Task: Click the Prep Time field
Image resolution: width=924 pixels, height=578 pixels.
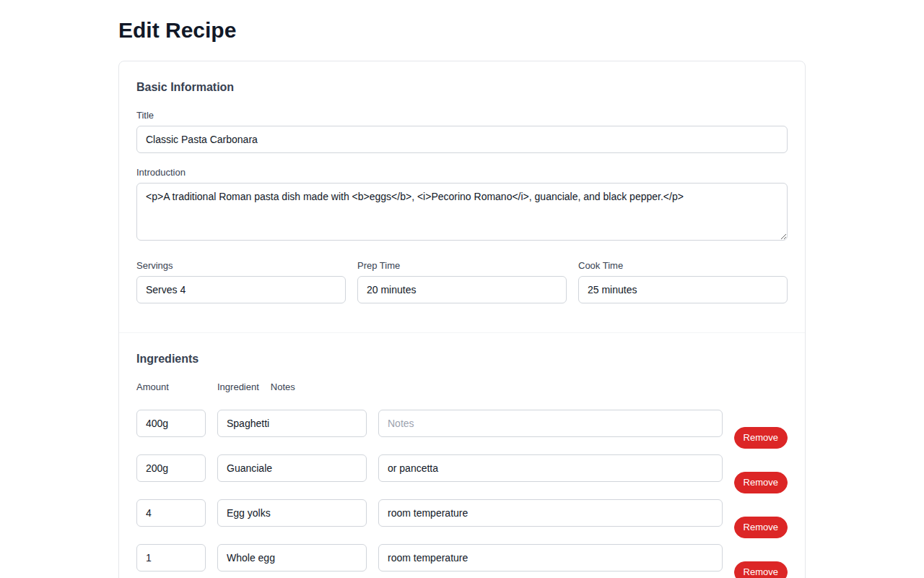Action: (462, 289)
